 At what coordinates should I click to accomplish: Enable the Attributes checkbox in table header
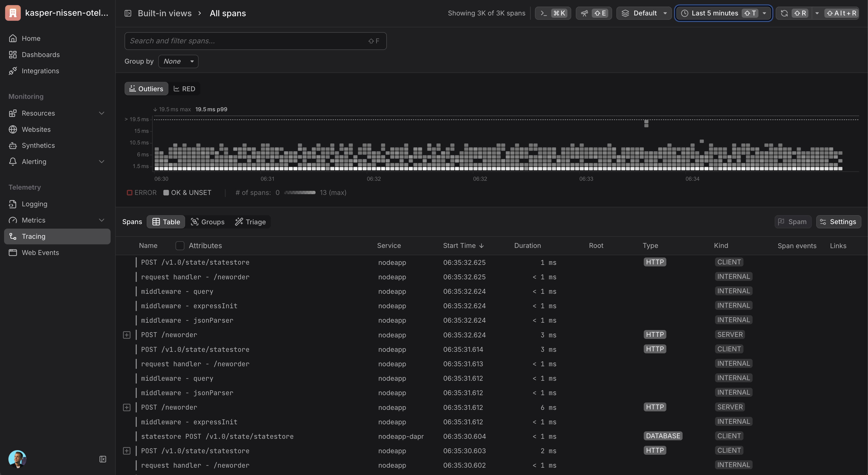[x=180, y=246]
